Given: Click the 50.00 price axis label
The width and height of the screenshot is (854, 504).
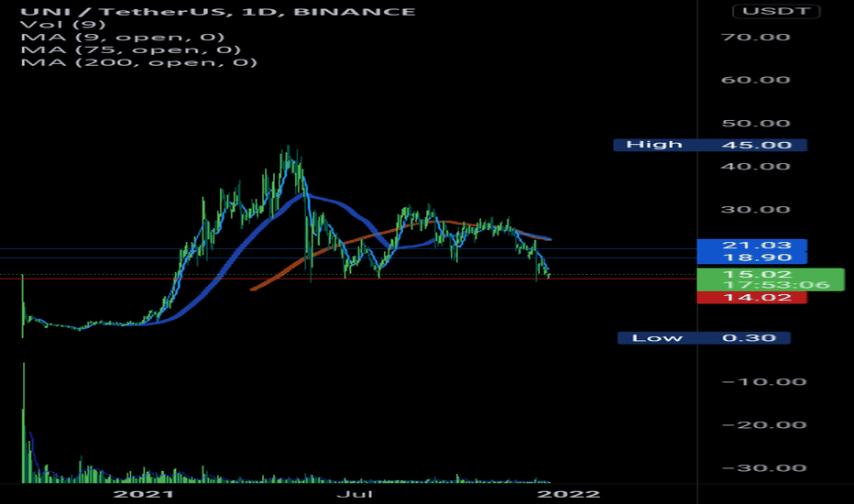Looking at the screenshot, I should click(755, 123).
